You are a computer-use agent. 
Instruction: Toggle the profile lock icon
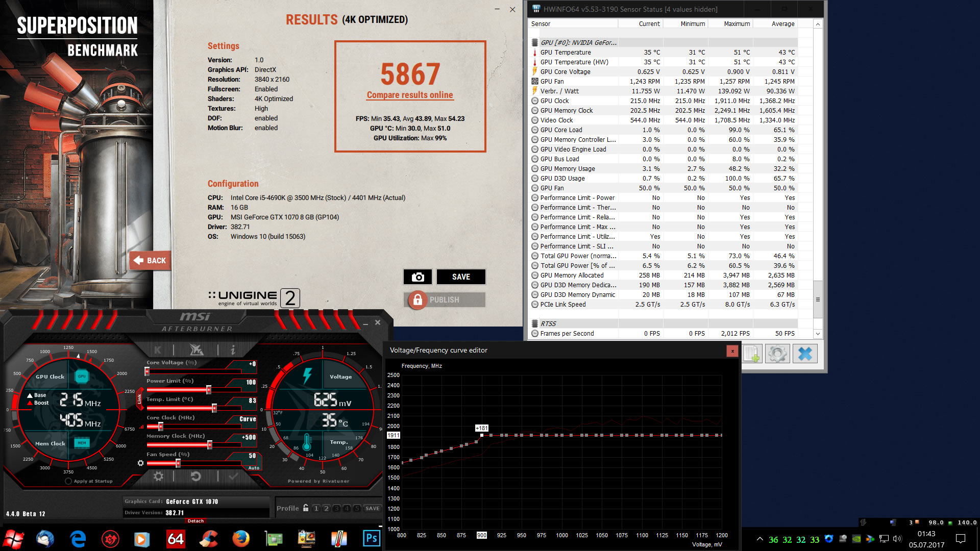[x=306, y=508]
